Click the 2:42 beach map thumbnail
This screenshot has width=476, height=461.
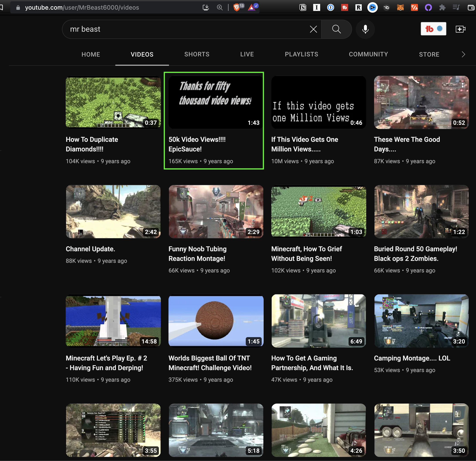113,211
